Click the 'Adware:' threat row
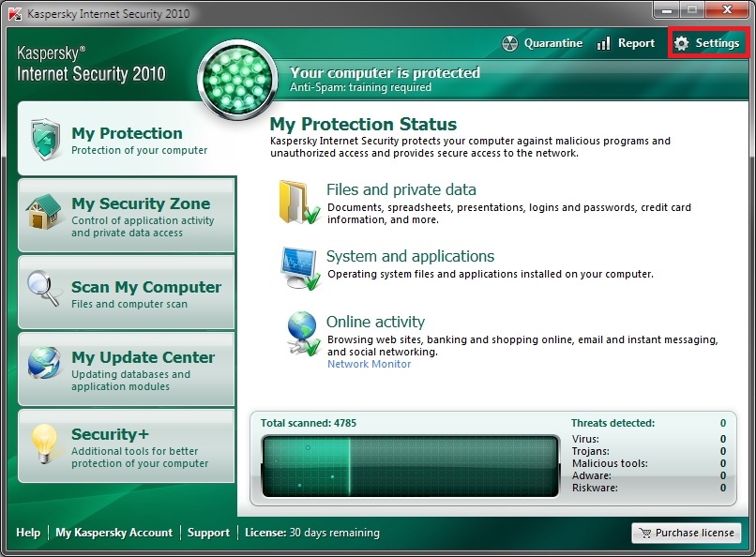Viewport: 756px width, 557px height. (x=648, y=475)
